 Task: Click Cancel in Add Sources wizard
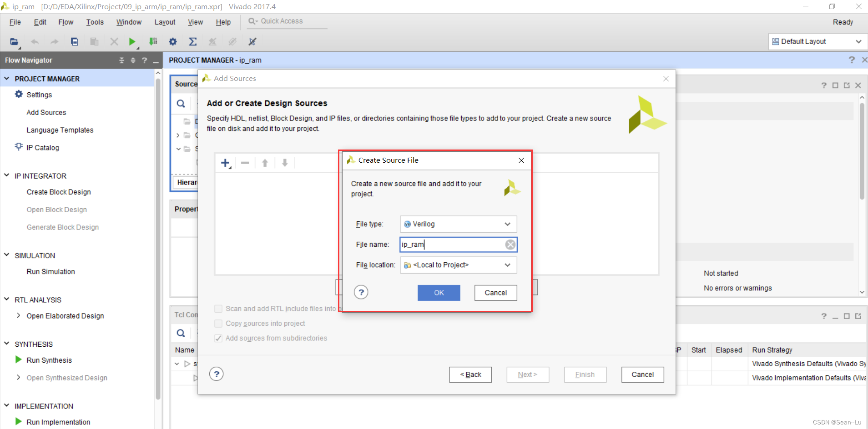643,374
